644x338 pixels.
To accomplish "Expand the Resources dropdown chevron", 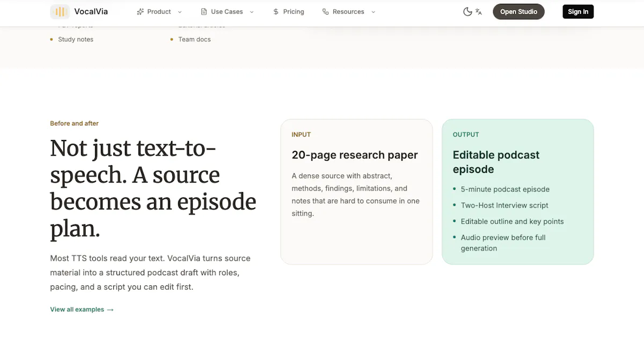I will tap(373, 12).
